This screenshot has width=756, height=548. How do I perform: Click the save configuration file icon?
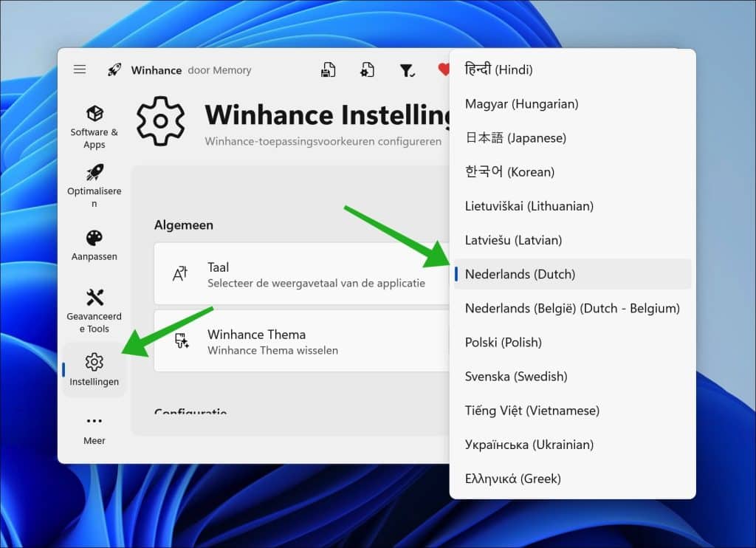328,70
